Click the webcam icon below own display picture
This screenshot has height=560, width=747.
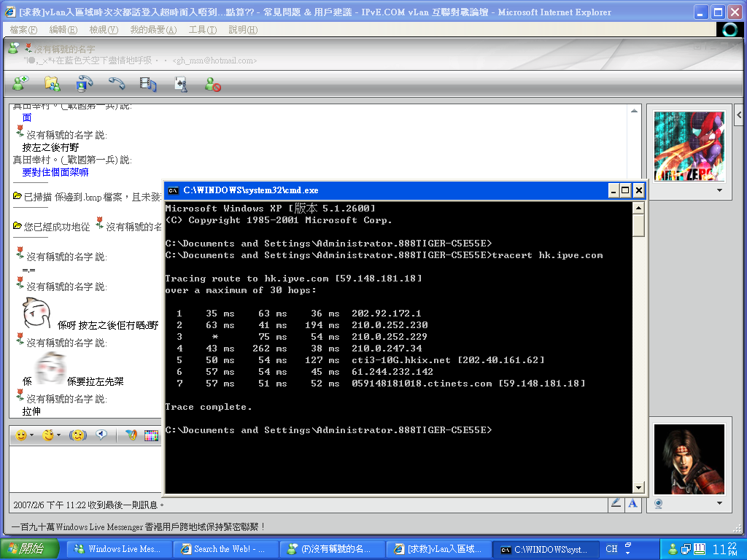659,504
